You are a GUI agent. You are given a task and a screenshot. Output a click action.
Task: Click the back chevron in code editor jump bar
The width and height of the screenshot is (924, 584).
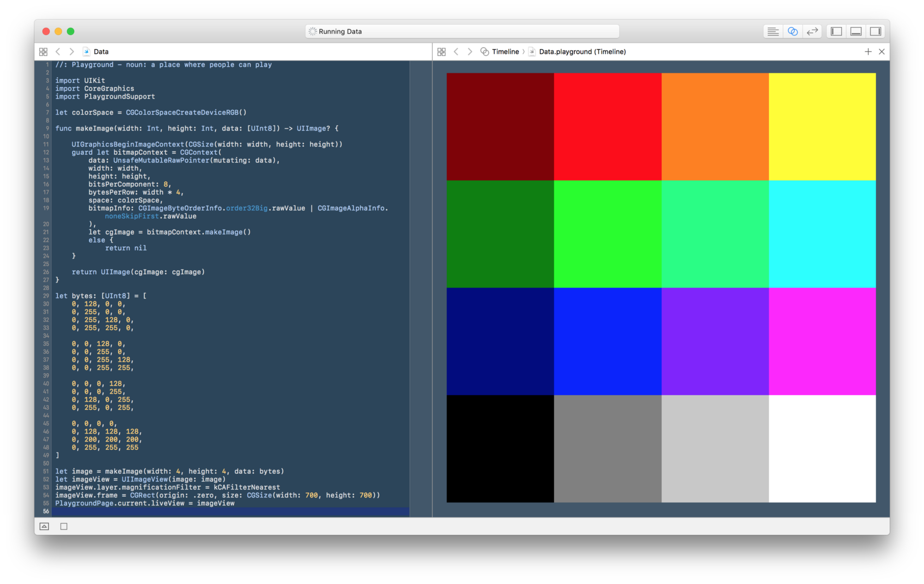(x=57, y=51)
